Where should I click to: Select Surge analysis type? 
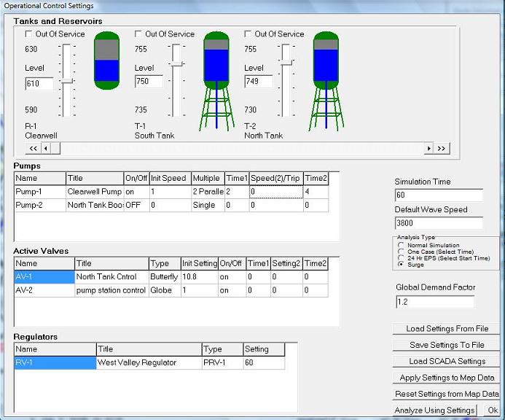coord(401,265)
